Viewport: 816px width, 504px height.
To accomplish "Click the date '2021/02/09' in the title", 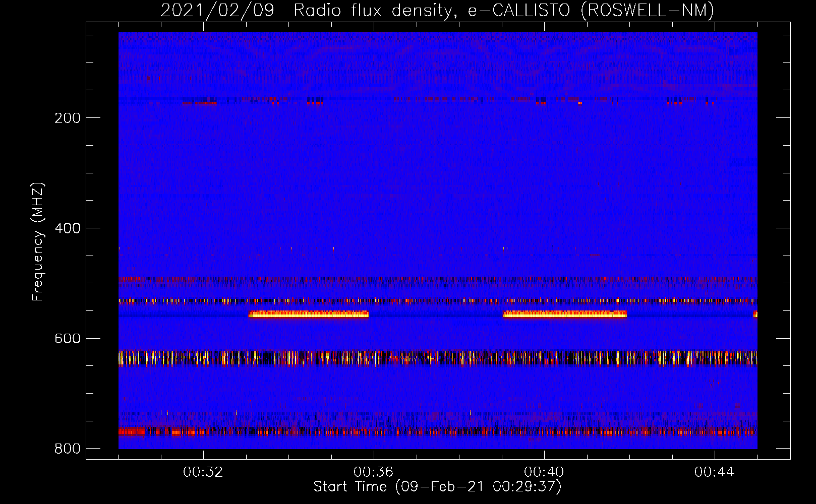I will pyautogui.click(x=217, y=10).
